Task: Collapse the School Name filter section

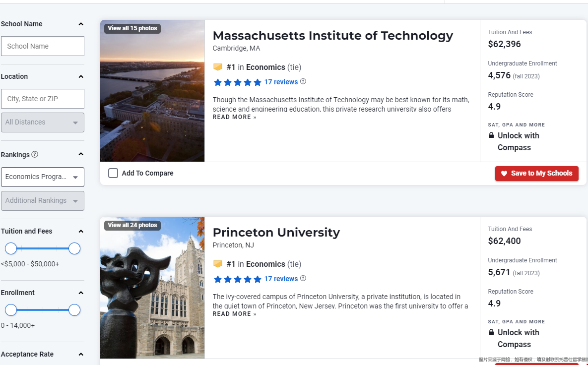Action: (81, 24)
